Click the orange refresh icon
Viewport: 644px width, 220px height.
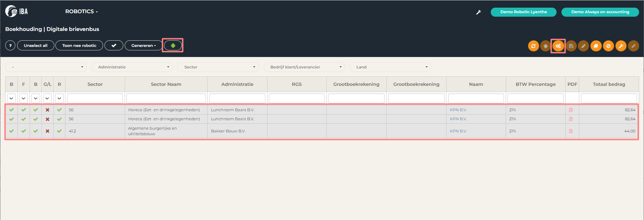[x=533, y=46]
